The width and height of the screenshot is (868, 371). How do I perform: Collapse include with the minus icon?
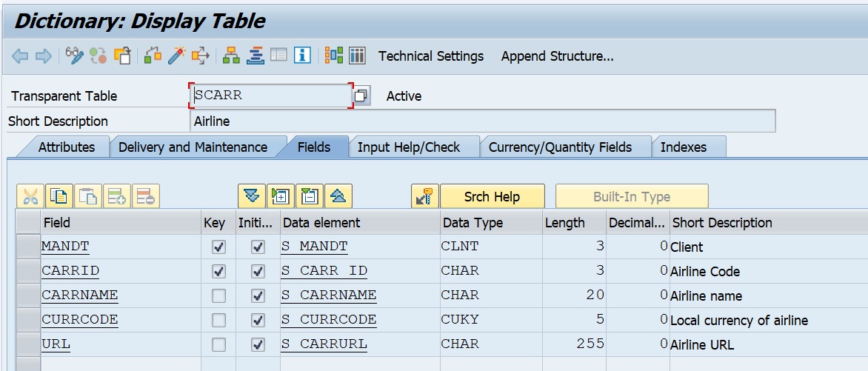310,196
